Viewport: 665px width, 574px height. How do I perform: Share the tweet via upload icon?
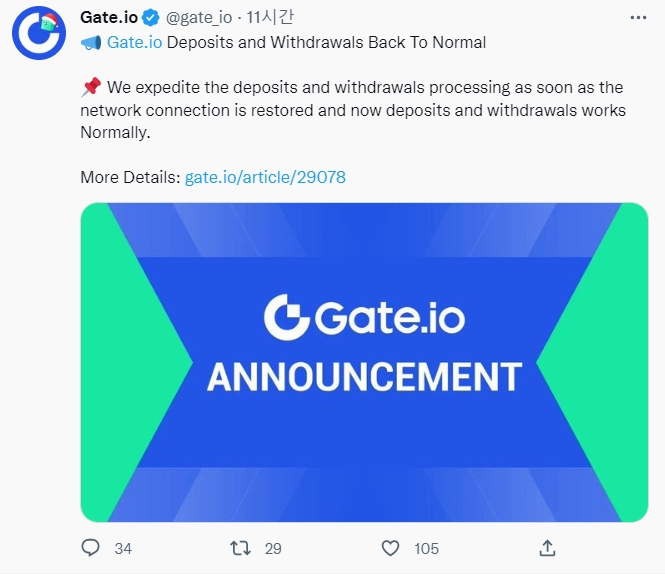tap(547, 548)
